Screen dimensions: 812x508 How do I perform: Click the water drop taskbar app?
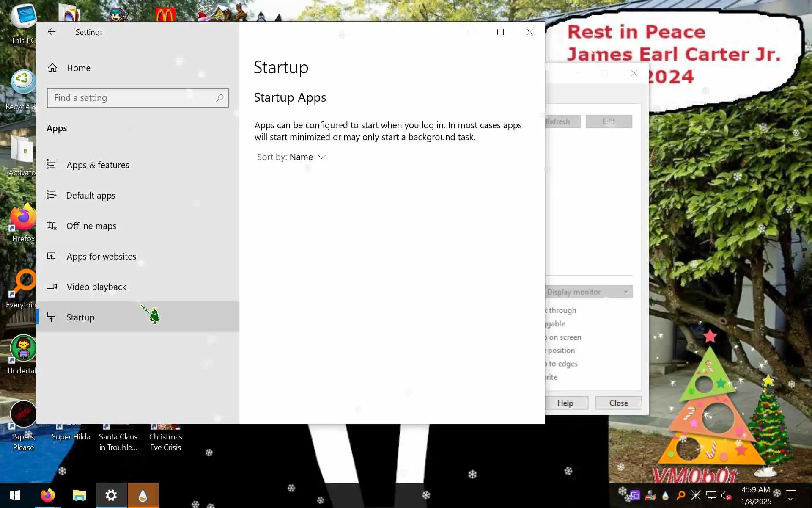(143, 495)
